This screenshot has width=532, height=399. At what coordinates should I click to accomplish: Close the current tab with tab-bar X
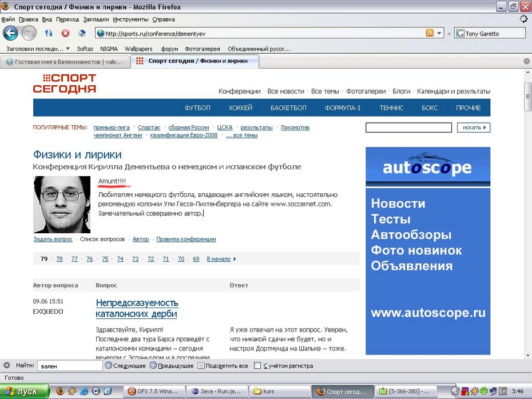click(527, 61)
